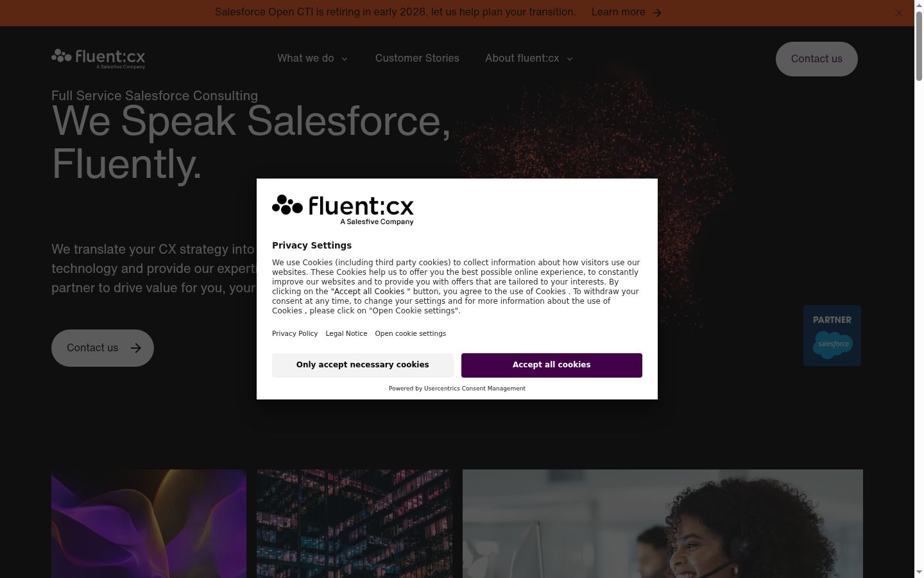Open the Customer Stories page
This screenshot has height=578, width=924.
pyautogui.click(x=417, y=58)
